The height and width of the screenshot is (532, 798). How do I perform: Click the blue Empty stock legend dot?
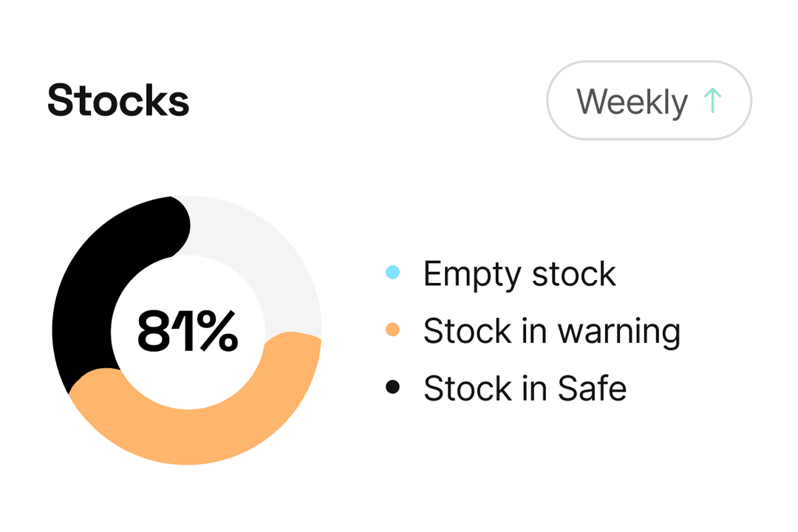click(x=393, y=273)
